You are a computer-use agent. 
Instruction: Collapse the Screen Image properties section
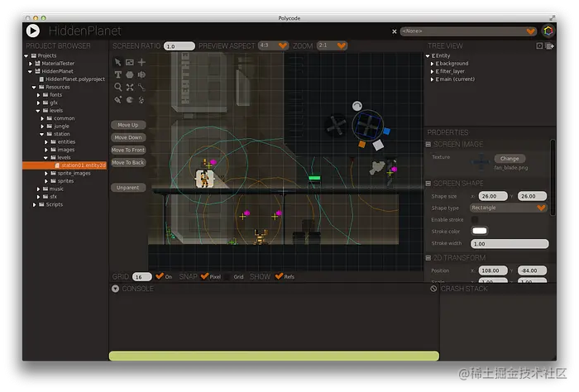click(428, 145)
